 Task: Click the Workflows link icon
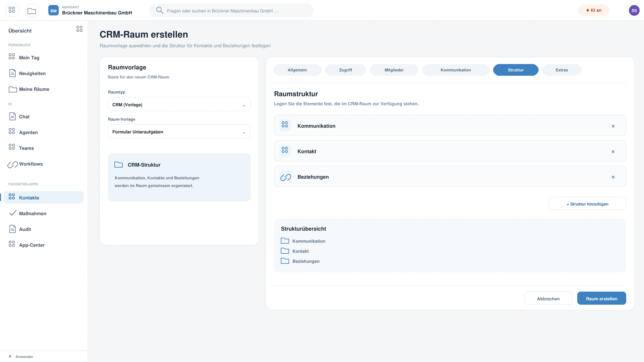click(13, 164)
